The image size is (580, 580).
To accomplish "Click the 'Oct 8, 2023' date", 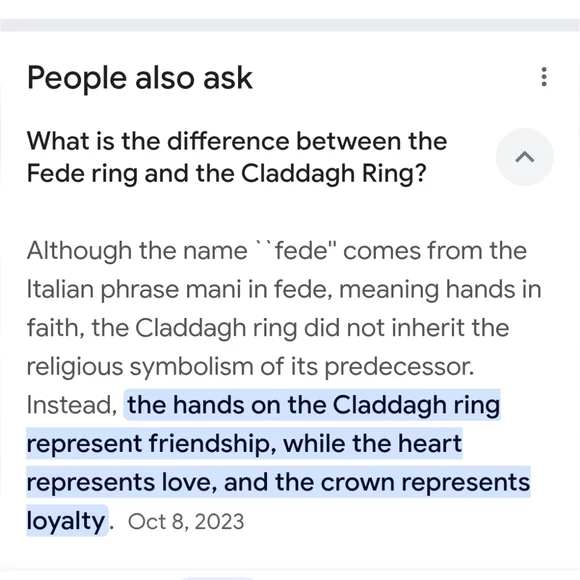I will 186,522.
